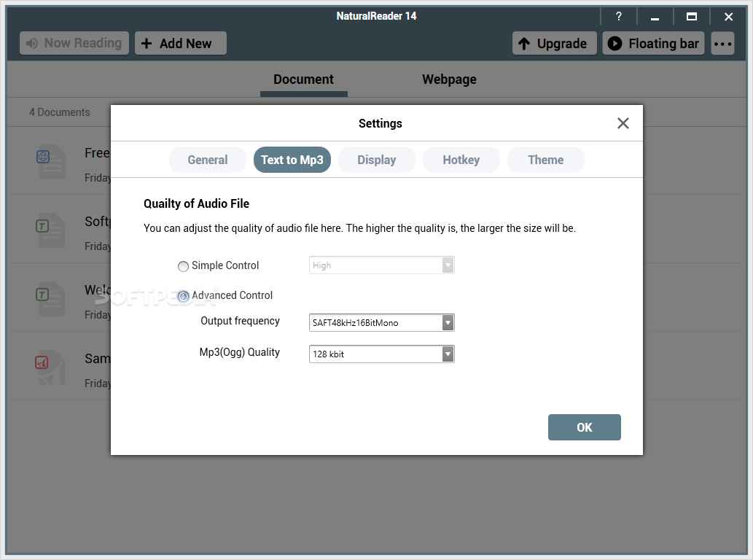The image size is (753, 560).
Task: Open the three-dots more options menu
Action: 722,44
